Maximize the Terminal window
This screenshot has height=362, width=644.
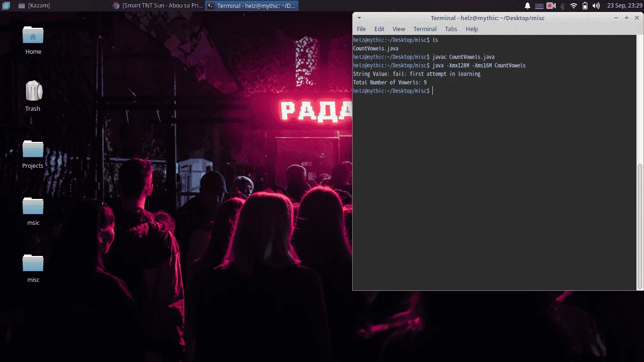tap(627, 18)
